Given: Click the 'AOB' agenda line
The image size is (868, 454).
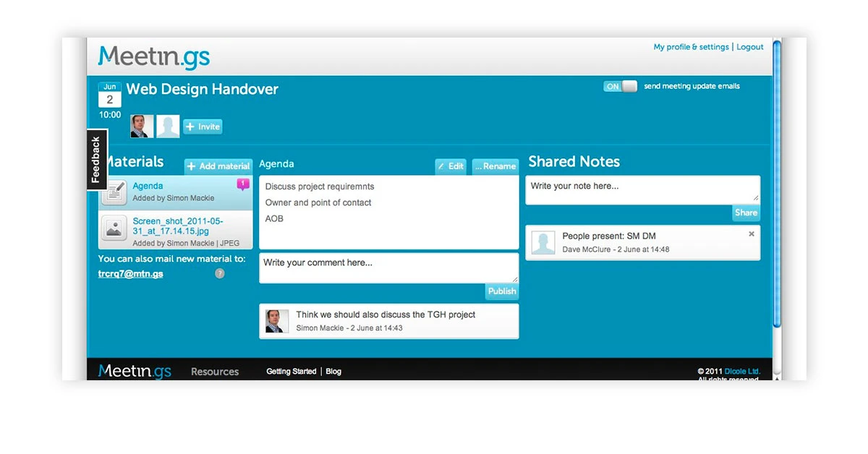Looking at the screenshot, I should [x=275, y=218].
